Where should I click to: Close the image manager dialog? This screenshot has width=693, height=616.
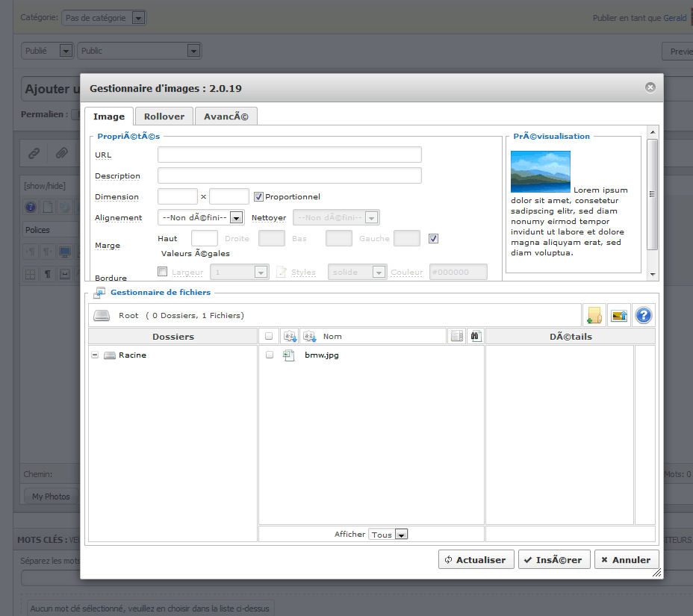coord(650,88)
